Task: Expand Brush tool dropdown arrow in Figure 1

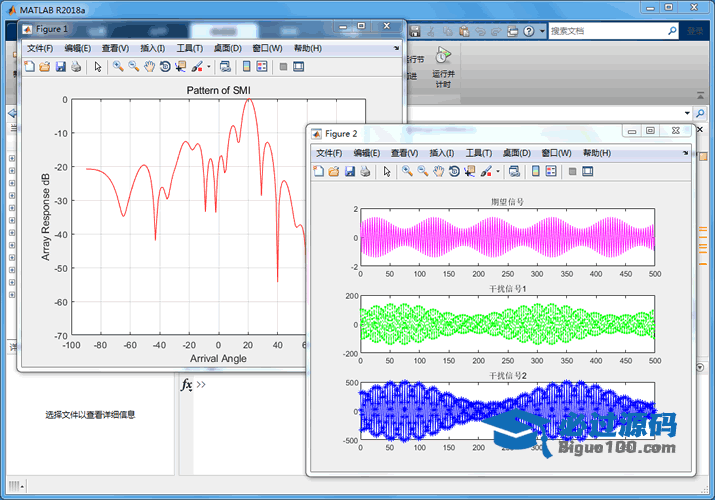Action: pos(208,67)
